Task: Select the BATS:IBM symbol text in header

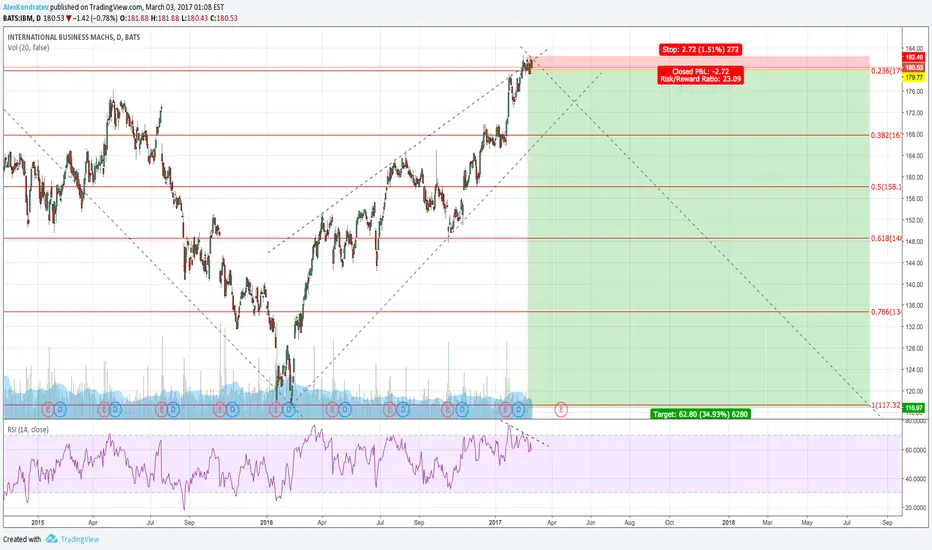Action: coord(17,18)
